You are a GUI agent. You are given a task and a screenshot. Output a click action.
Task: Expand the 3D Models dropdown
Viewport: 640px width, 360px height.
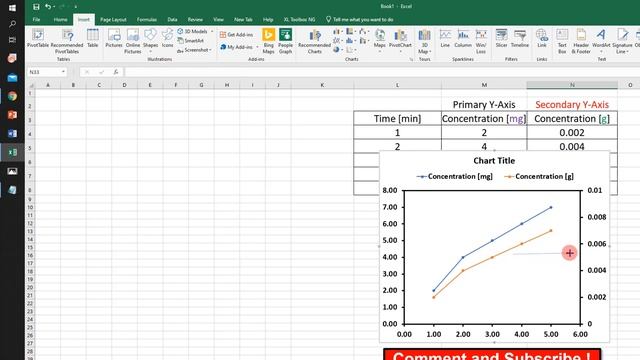(x=212, y=31)
